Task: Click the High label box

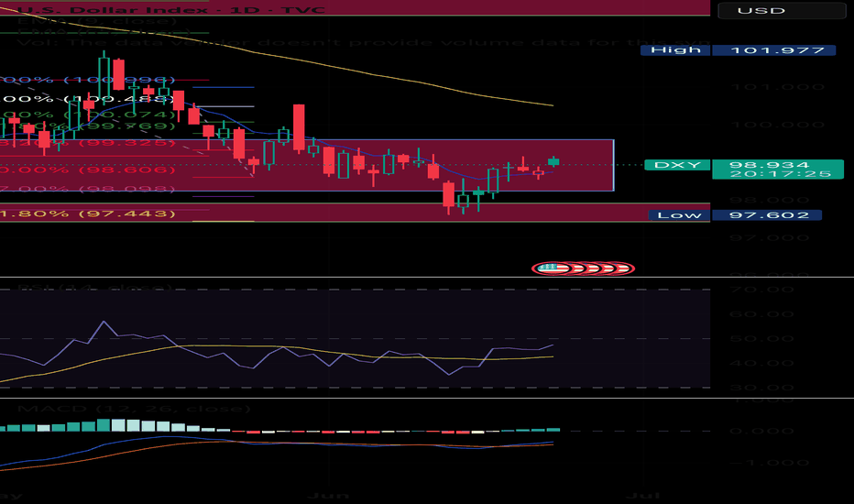Action: click(x=675, y=50)
